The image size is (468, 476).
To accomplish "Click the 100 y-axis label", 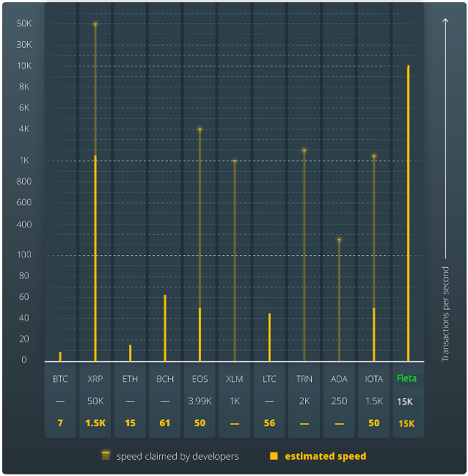I will click(x=24, y=255).
